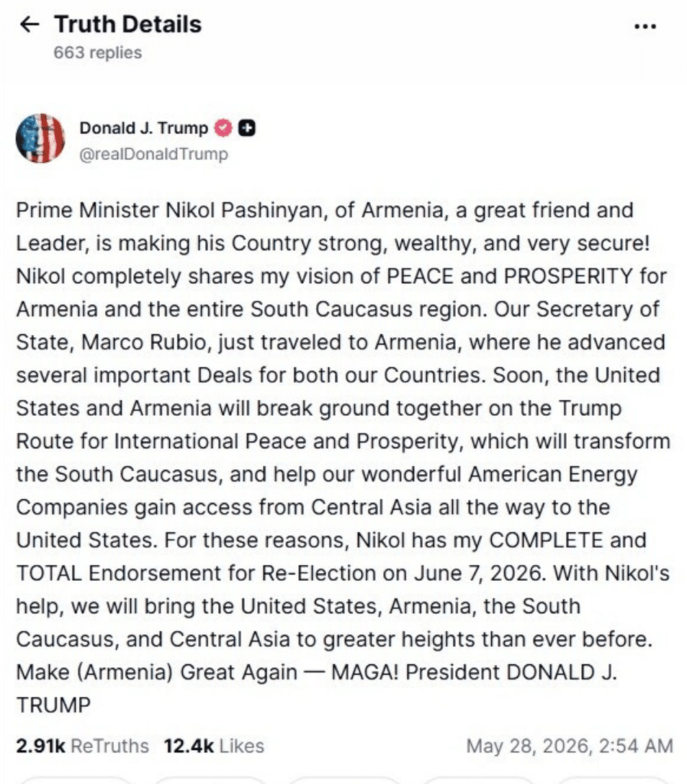The image size is (687, 784).
Task: Click the Truth Details page title
Action: click(x=128, y=24)
